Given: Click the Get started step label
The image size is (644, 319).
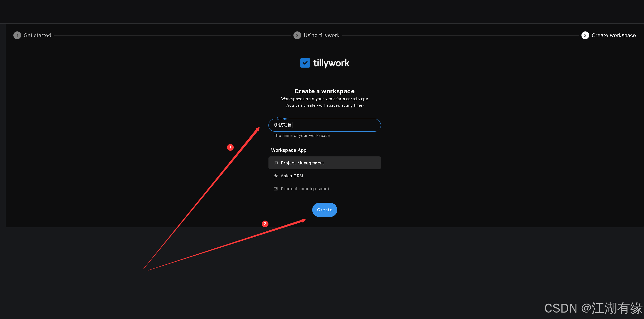Looking at the screenshot, I should click(x=37, y=35).
